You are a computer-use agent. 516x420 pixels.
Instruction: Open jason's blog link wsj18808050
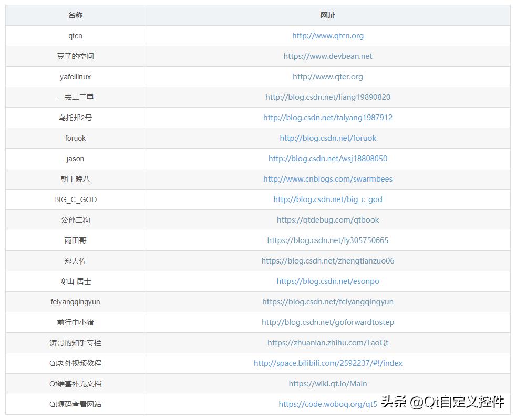coord(328,158)
